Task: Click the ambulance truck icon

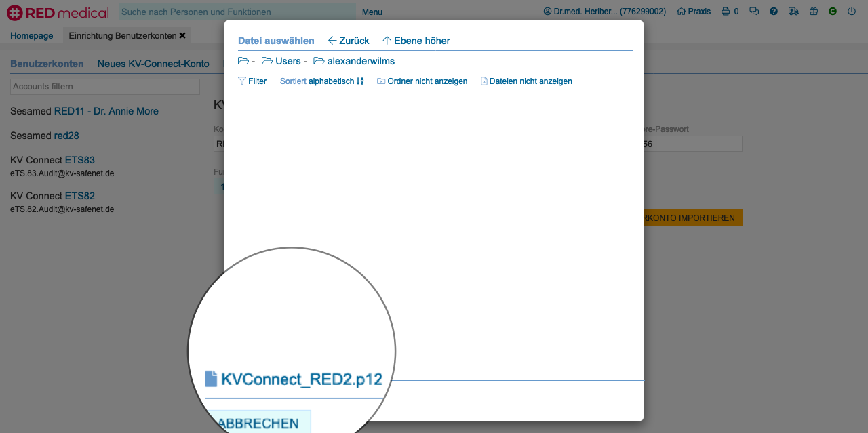Action: pyautogui.click(x=793, y=12)
